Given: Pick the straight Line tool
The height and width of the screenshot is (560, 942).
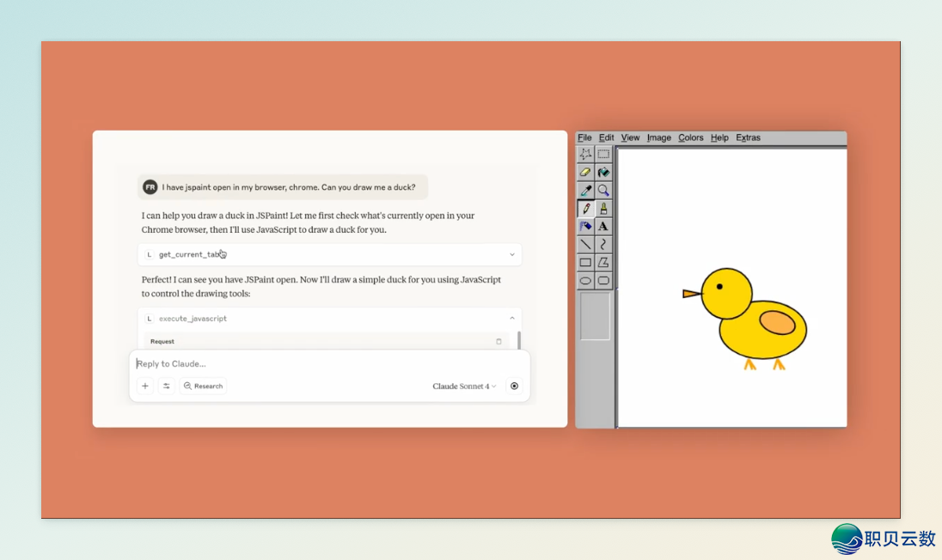Looking at the screenshot, I should (x=585, y=244).
